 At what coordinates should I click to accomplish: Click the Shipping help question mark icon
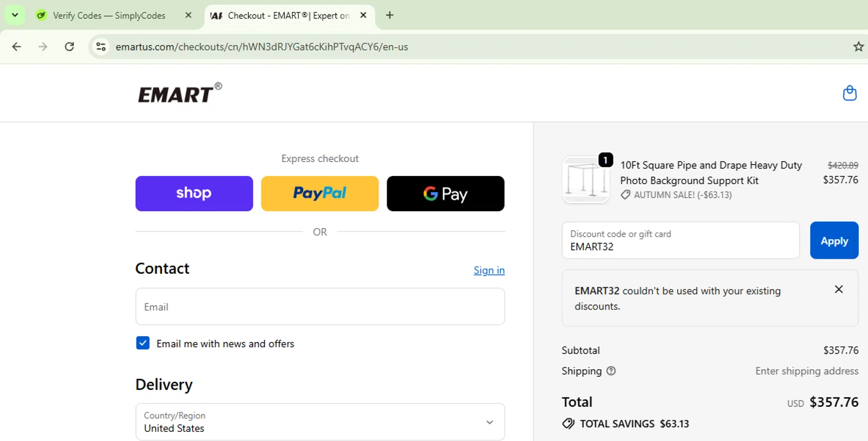point(611,371)
